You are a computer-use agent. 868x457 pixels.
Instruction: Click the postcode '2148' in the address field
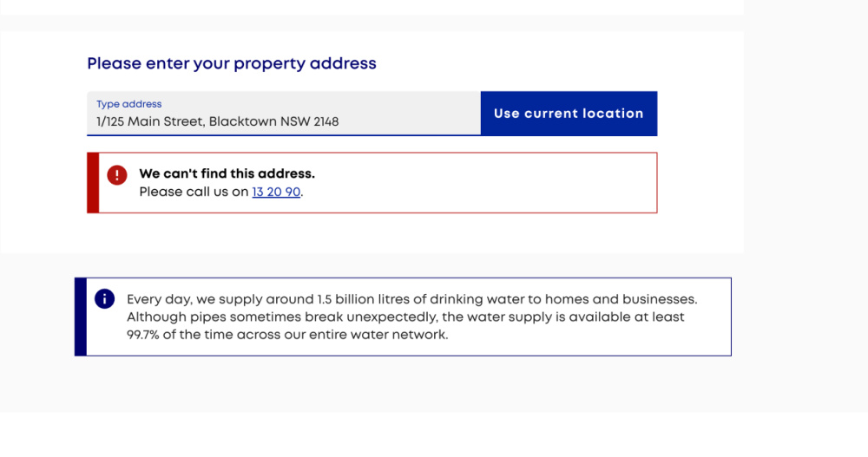click(326, 121)
